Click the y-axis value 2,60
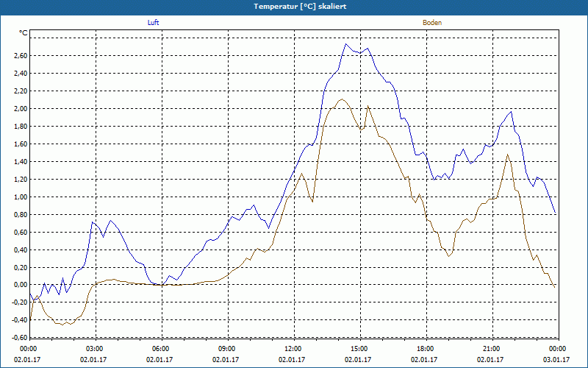This screenshot has height=368, width=588. pos(21,56)
